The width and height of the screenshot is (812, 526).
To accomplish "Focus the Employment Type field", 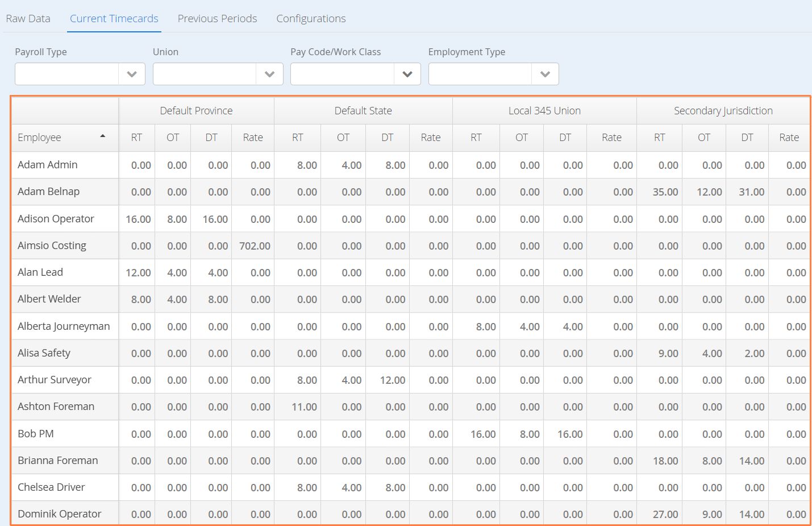I will click(480, 74).
